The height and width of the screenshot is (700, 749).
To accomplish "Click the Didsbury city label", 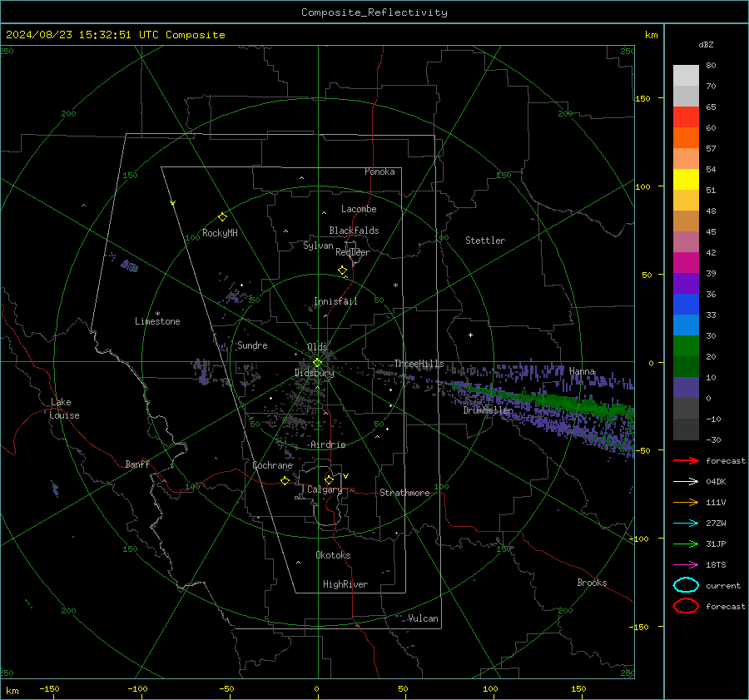I will point(314,373).
